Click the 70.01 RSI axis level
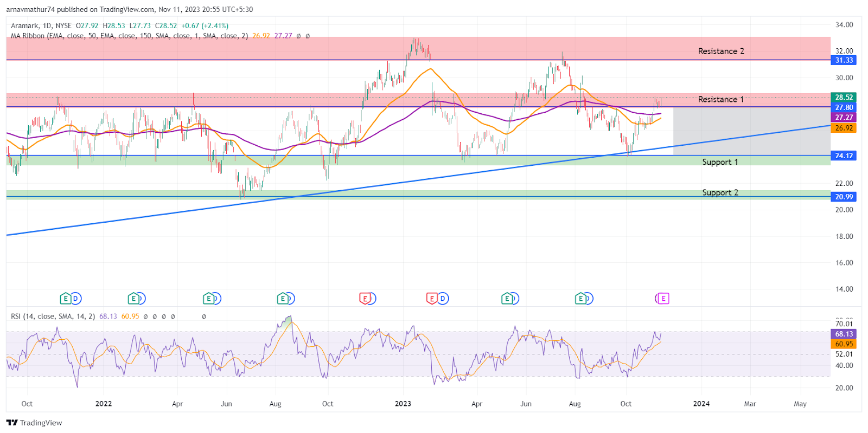The image size is (868, 433). coord(844,324)
